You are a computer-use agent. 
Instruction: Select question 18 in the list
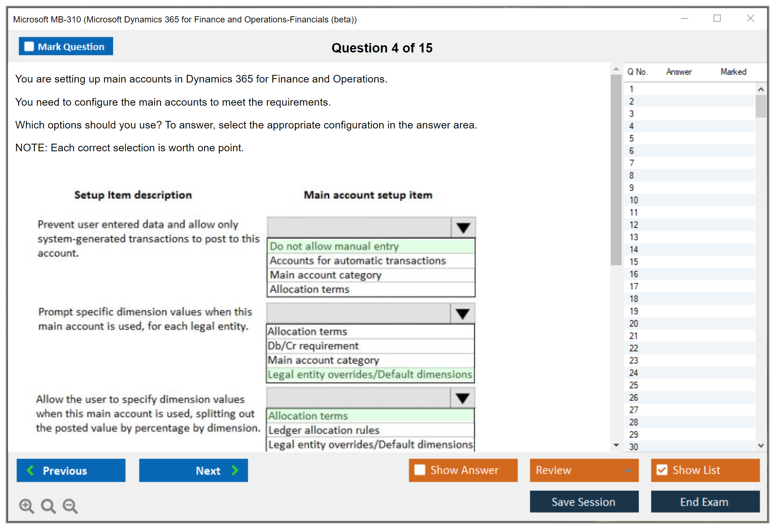pyautogui.click(x=689, y=299)
